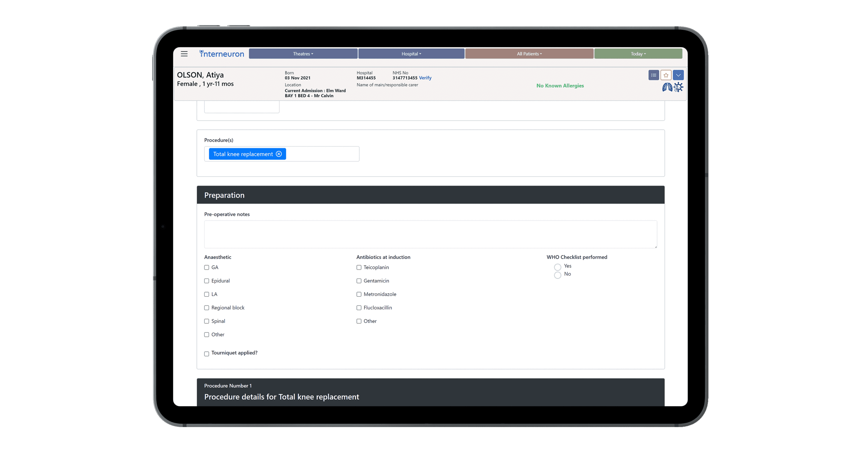Click the lungs respiratory status icon
Image resolution: width=868 pixels, height=455 pixels.
pyautogui.click(x=667, y=87)
